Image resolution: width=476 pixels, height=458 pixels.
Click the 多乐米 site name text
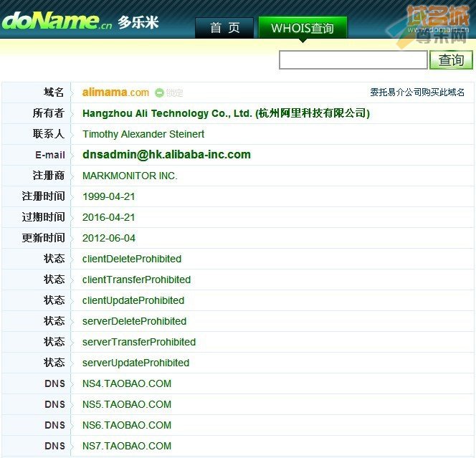pos(138,22)
